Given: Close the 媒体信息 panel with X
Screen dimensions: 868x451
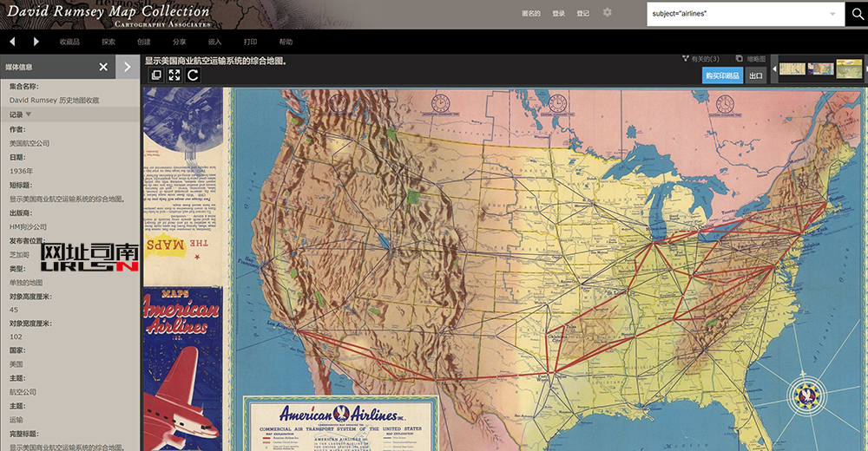Looking at the screenshot, I should [x=103, y=67].
